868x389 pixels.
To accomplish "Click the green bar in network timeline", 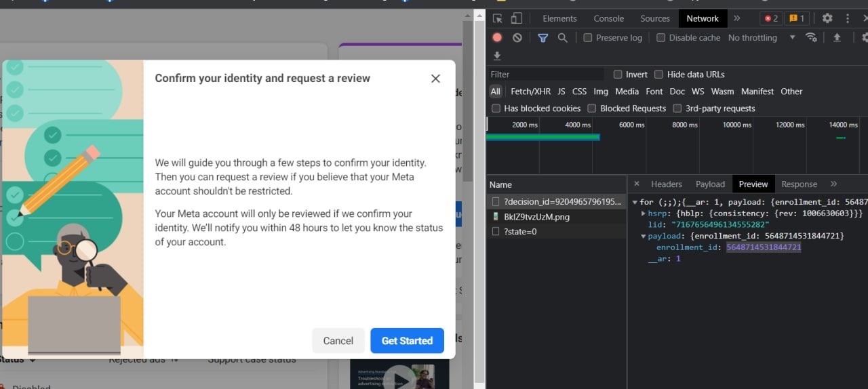I will [x=543, y=138].
